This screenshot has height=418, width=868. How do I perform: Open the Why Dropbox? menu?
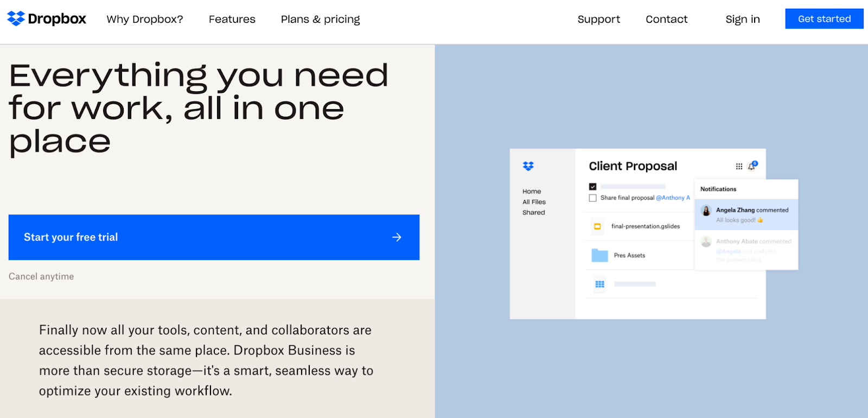[x=145, y=20]
